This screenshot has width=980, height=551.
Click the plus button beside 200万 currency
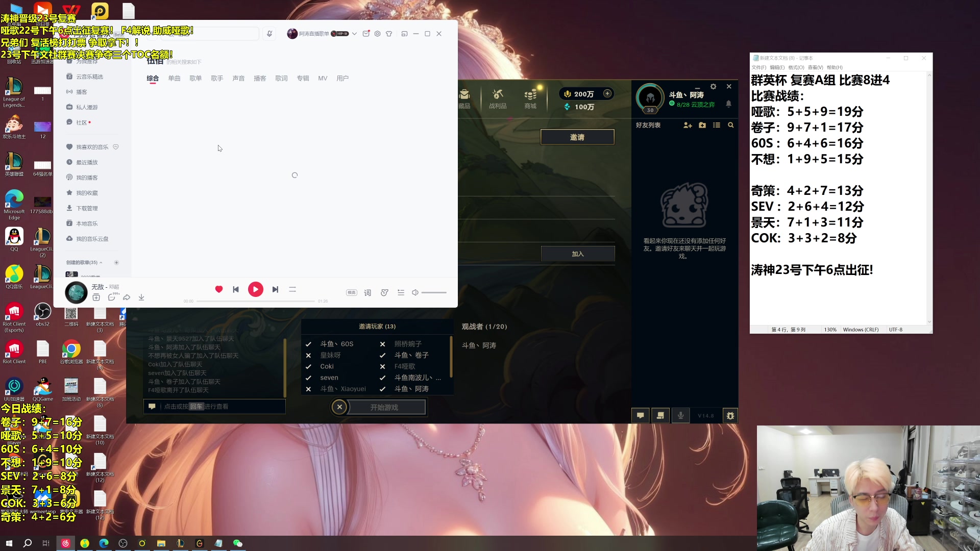coord(607,93)
